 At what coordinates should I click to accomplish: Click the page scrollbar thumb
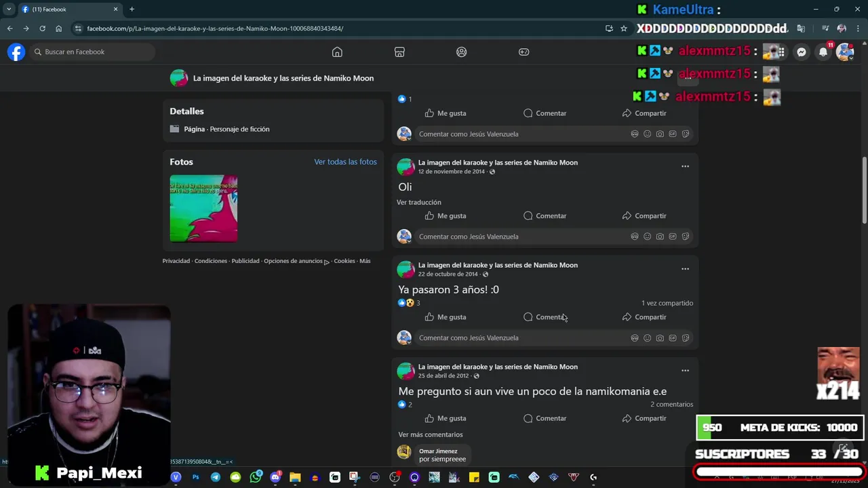pyautogui.click(x=864, y=190)
